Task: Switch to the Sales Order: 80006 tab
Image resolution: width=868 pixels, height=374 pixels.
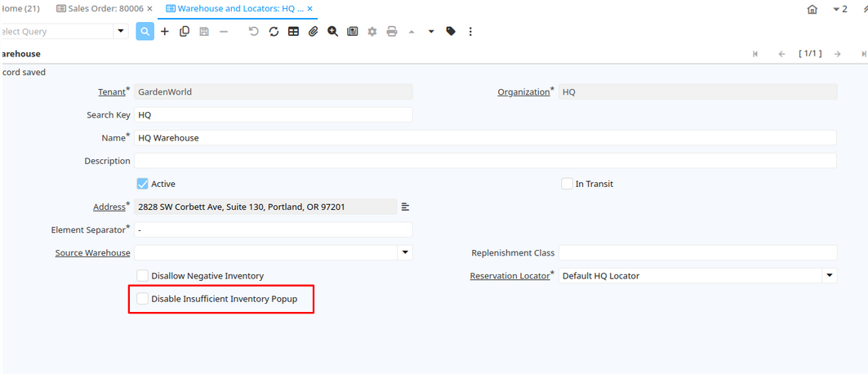Action: (x=99, y=9)
